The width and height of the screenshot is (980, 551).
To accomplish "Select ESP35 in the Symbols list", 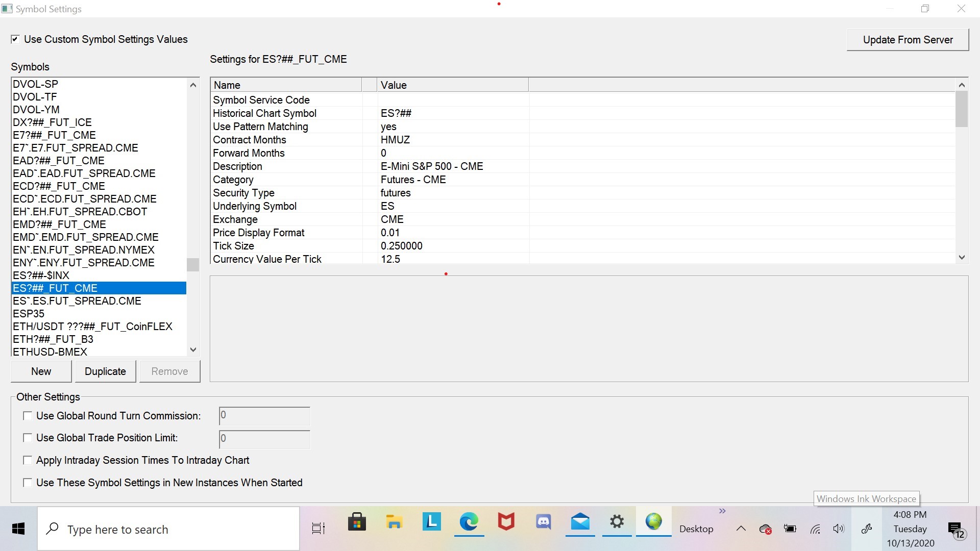I will 29,314.
